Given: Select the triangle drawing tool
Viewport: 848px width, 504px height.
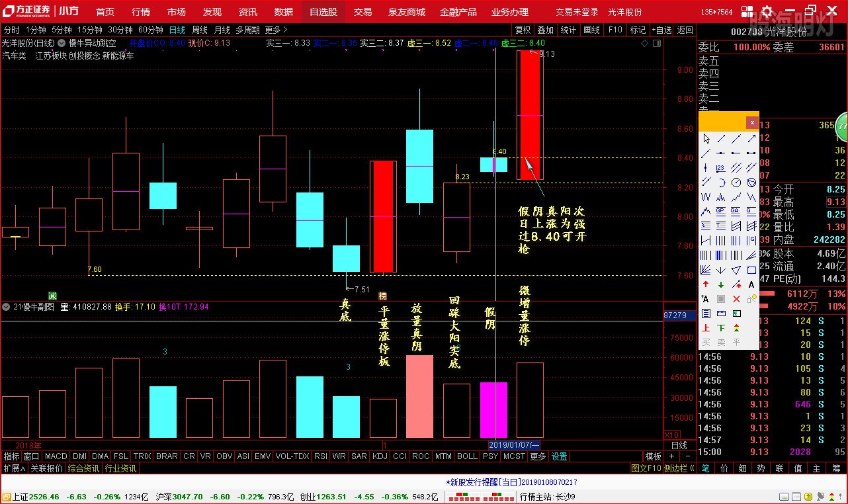Looking at the screenshot, I should tap(736, 270).
